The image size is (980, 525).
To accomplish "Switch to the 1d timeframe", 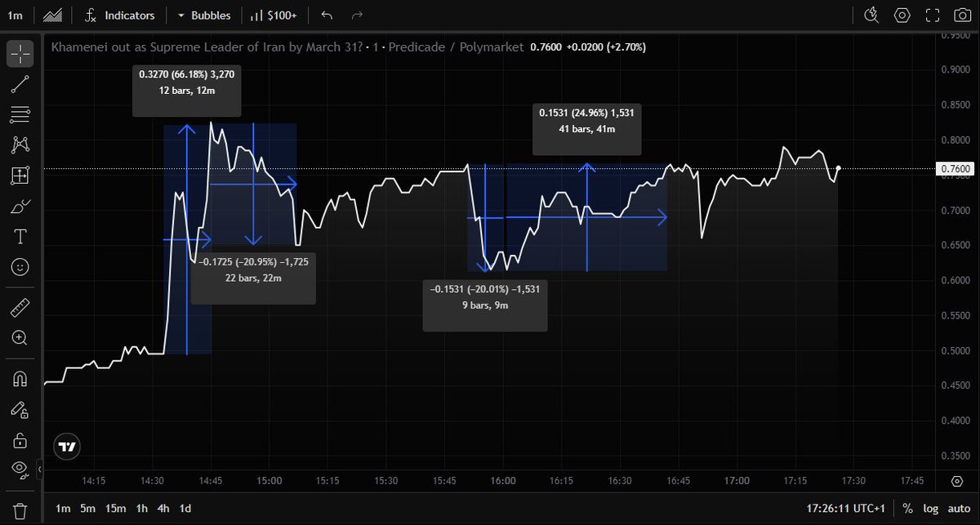I will click(185, 508).
